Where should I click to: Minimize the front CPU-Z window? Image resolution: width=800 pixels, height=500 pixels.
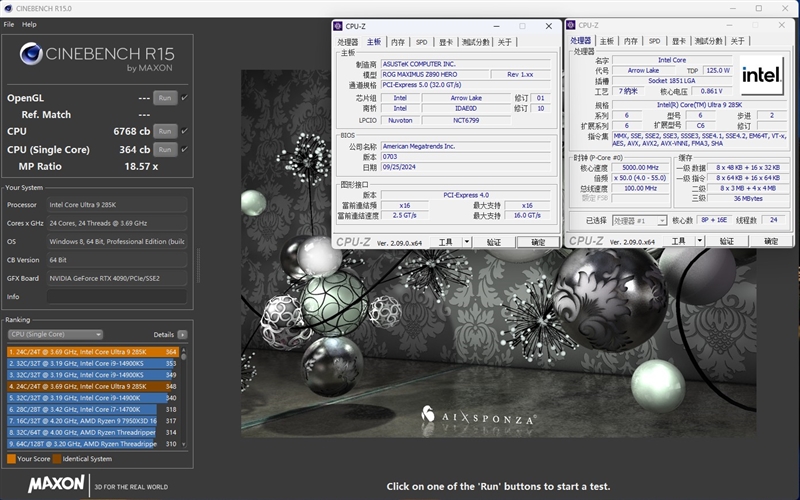(x=496, y=26)
